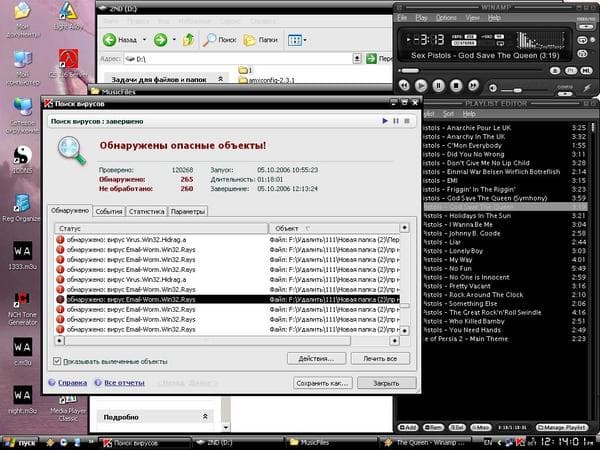Image resolution: width=600 pixels, height=450 pixels.
Task: Click the Go (Переход) button next to address bar
Action: coord(379,59)
